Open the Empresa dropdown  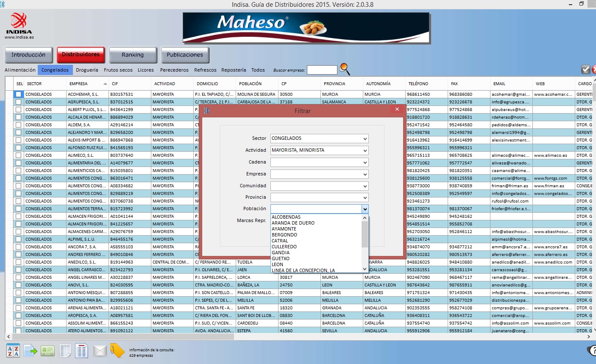pyautogui.click(x=365, y=174)
